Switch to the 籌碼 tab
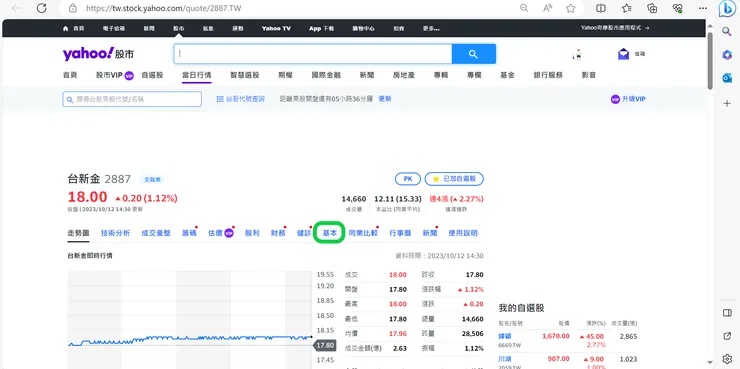 [x=190, y=233]
